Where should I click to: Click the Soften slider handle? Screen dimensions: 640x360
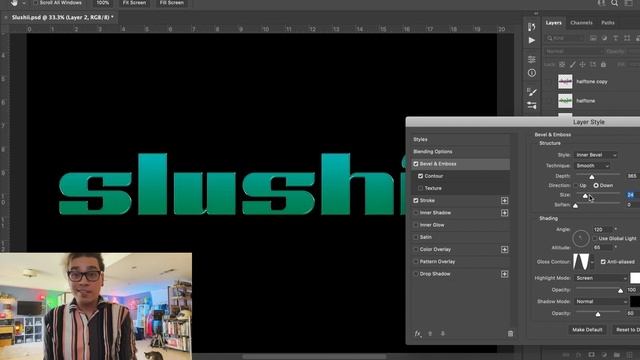click(x=576, y=206)
